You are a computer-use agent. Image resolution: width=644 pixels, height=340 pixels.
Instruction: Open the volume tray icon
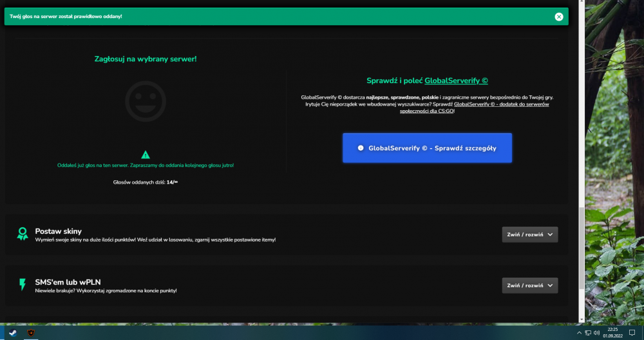(596, 333)
